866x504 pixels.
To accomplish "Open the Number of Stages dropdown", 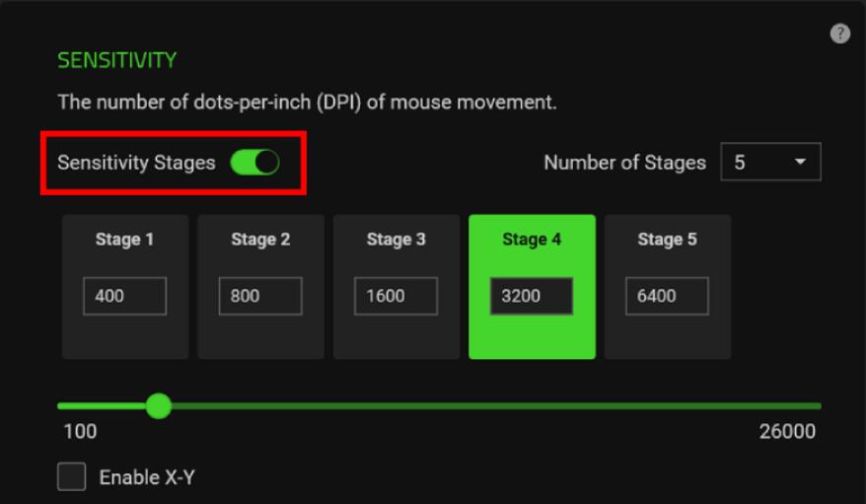I will pyautogui.click(x=770, y=163).
